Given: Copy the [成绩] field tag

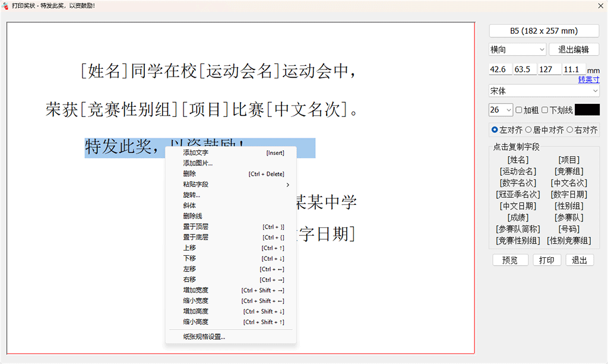Looking at the screenshot, I should pos(518,218).
